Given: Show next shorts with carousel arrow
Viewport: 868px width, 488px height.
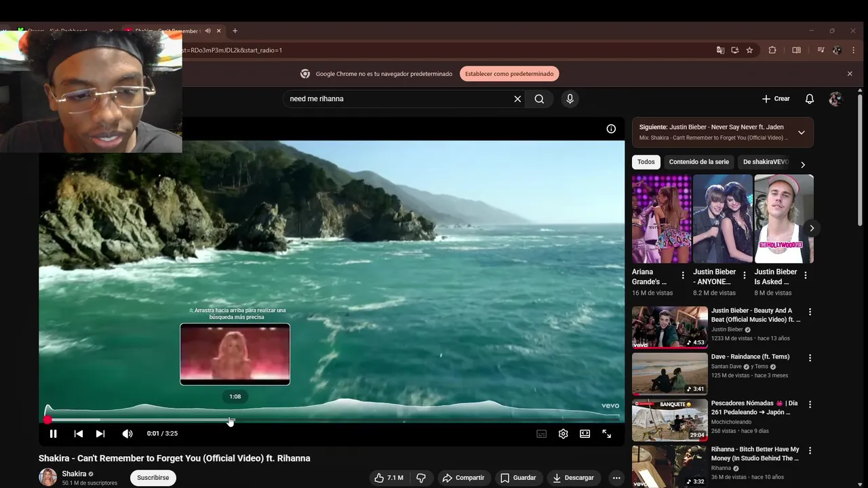Looking at the screenshot, I should tap(812, 228).
